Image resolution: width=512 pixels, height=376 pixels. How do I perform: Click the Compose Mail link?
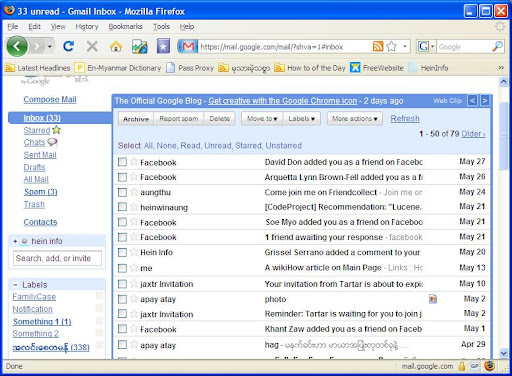click(x=50, y=99)
